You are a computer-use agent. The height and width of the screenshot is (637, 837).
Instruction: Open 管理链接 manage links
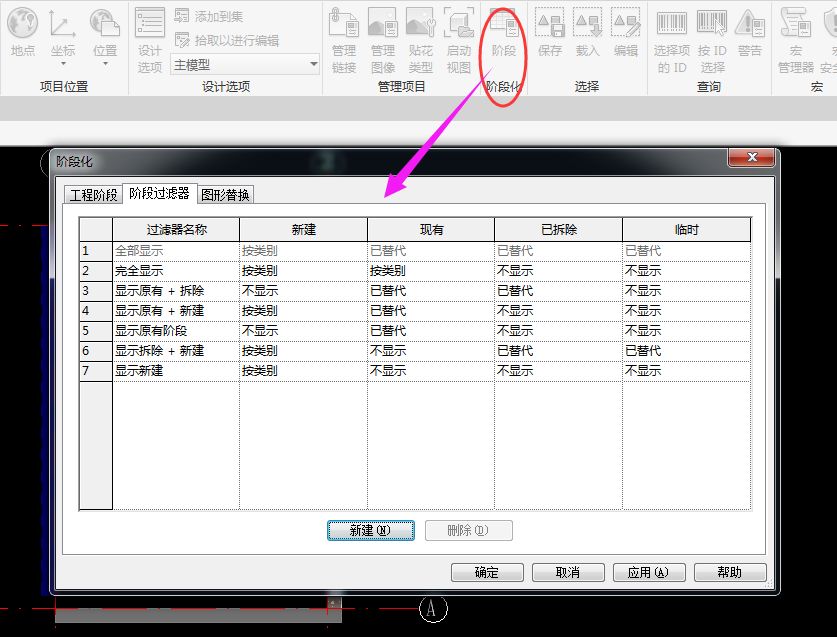[344, 40]
